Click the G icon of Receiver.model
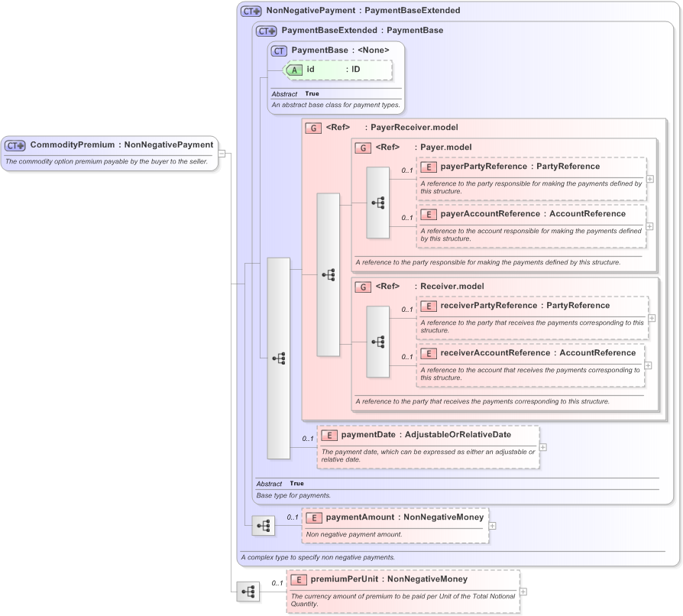This screenshot has width=683, height=616. pyautogui.click(x=363, y=287)
